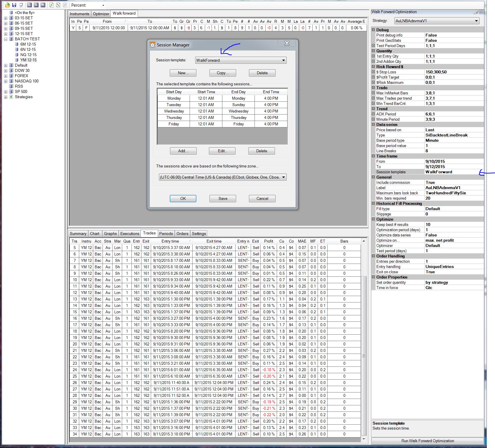Open the Strategy dropdown showing AuLNBAdxvmaV1

(437, 21)
